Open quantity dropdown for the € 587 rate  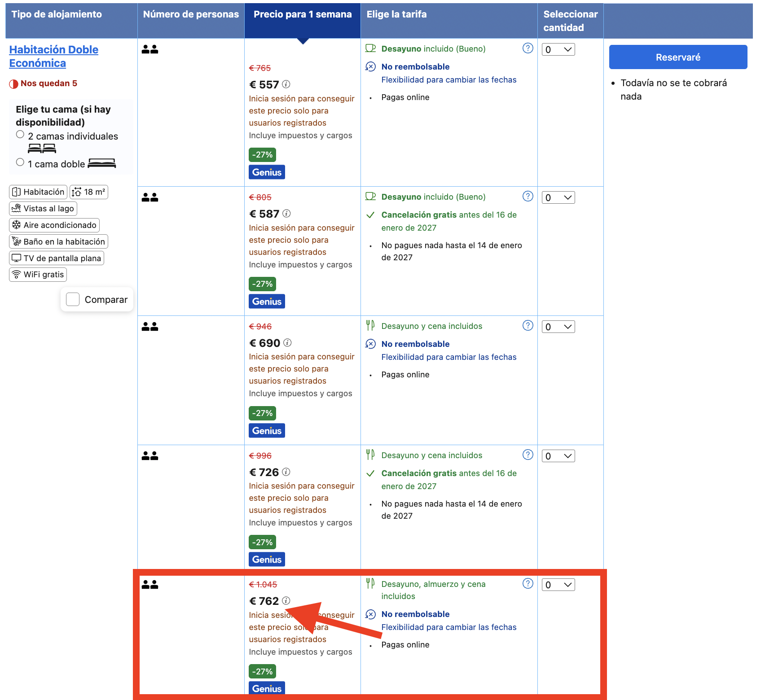point(558,197)
